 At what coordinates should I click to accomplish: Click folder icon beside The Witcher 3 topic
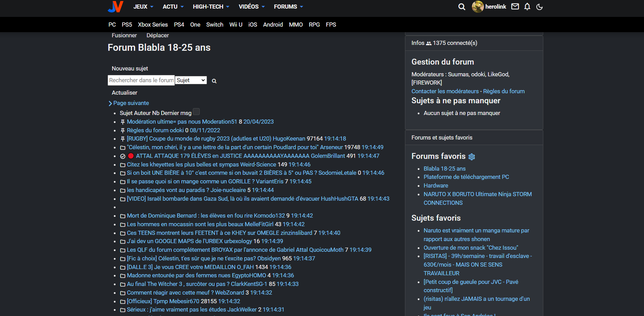coord(122,284)
